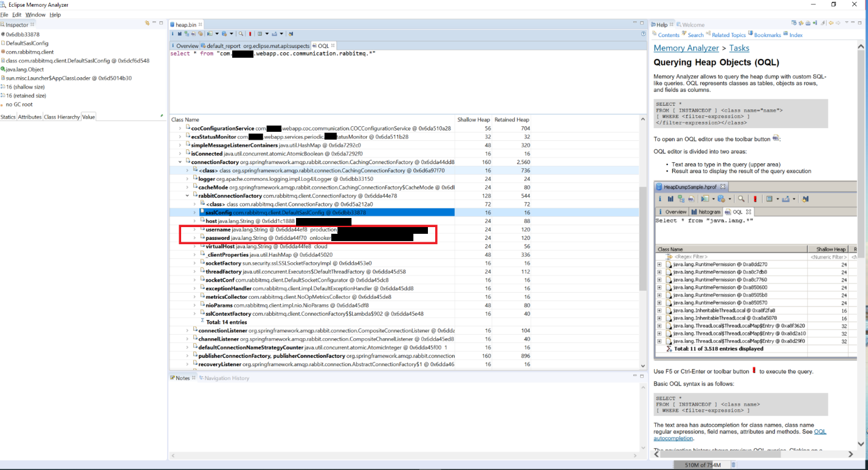The height and width of the screenshot is (470, 868).
Task: Click in the OQL query text area
Action: click(407, 82)
